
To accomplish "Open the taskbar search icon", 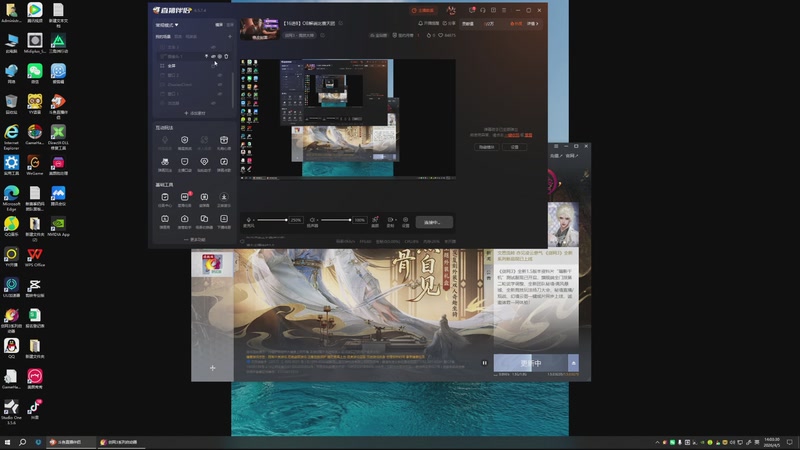I will click(22, 442).
